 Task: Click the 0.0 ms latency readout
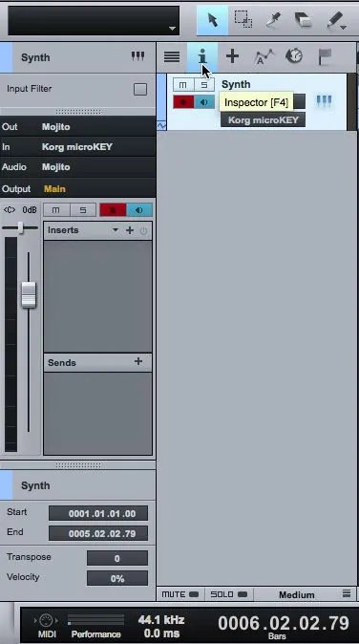[x=161, y=633]
